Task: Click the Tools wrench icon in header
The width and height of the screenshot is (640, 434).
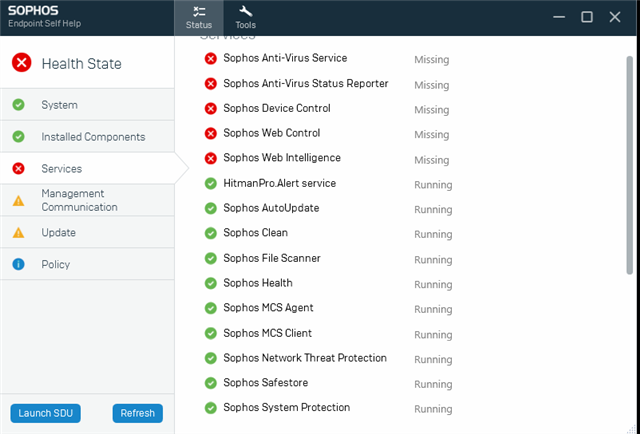Action: (x=245, y=11)
